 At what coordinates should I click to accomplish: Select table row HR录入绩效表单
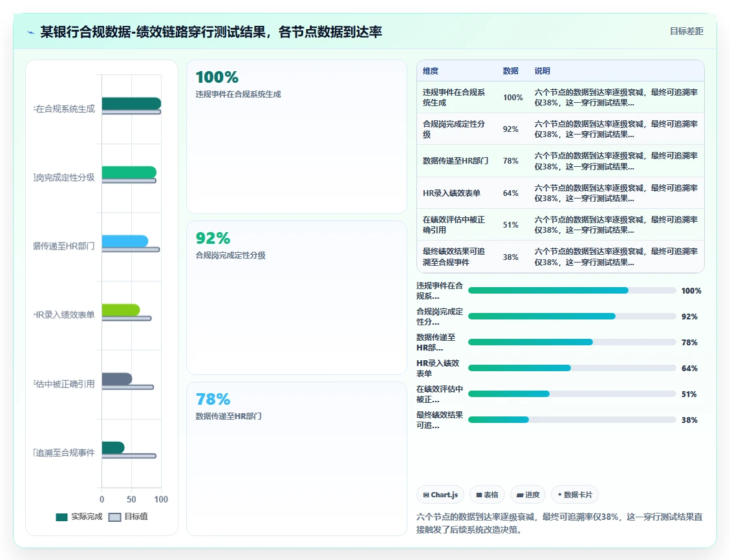pyautogui.click(x=561, y=193)
